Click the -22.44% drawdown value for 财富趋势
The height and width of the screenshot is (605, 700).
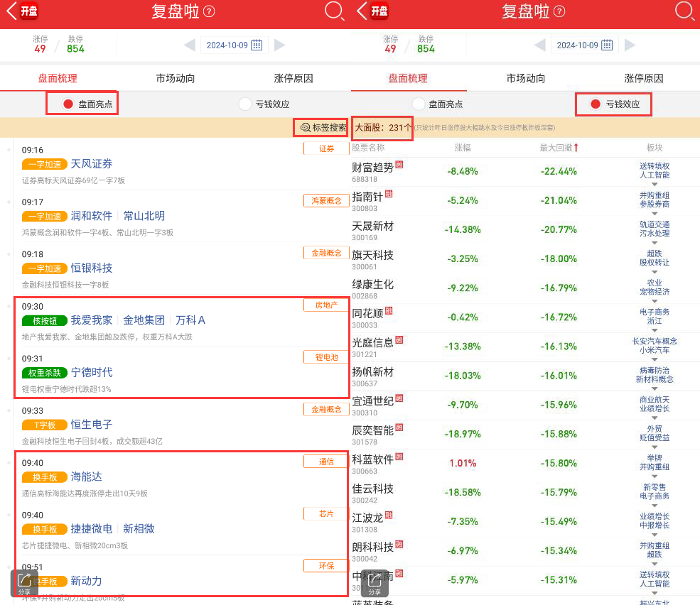[559, 171]
